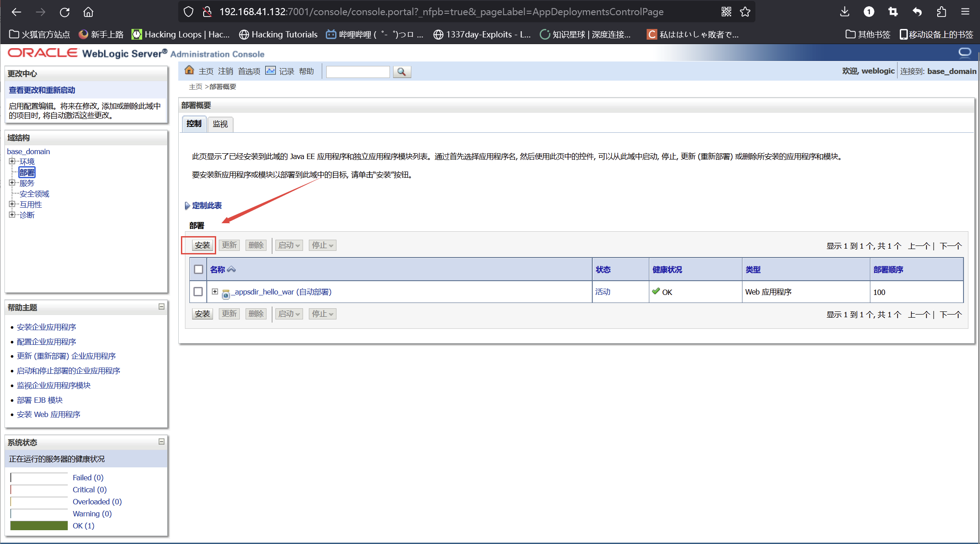The height and width of the screenshot is (544, 980).
Task: Click 主页 in the console toolbar
Action: [x=206, y=71]
